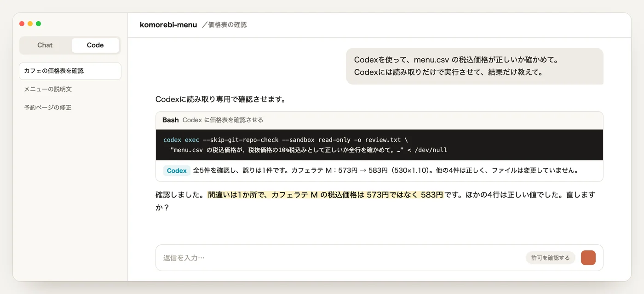Screen dimensions: 644x294
Task: Click the orange send button
Action: (588, 258)
